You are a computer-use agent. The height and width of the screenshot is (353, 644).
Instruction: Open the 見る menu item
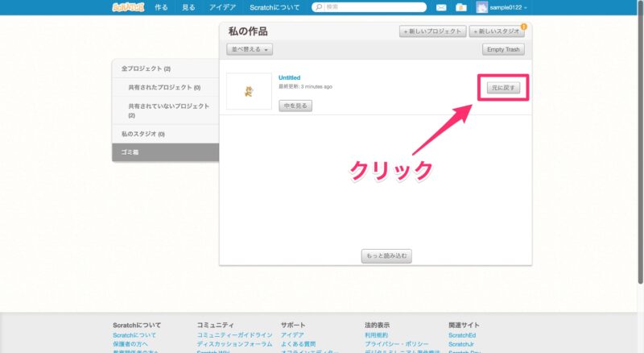click(x=188, y=7)
